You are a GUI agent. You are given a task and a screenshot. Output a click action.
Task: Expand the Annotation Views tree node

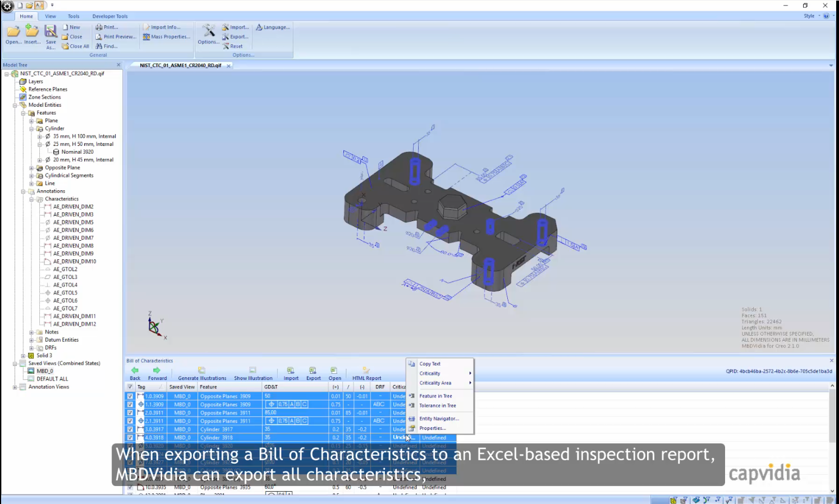coord(15,387)
